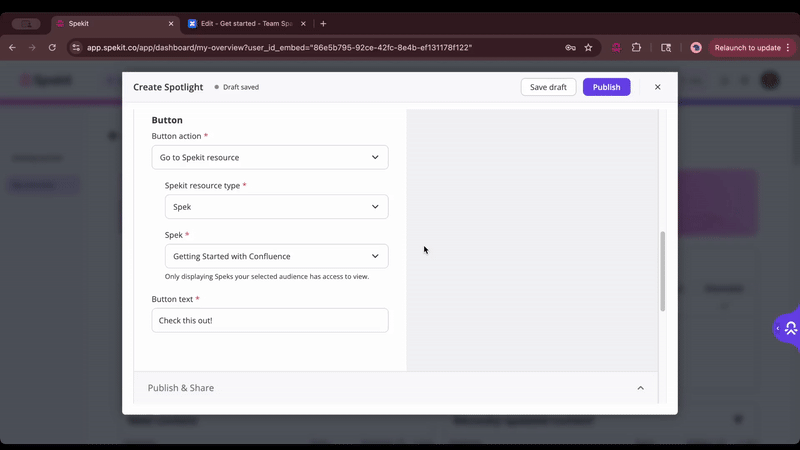Click the dialog vertical scrollbar
800x450 pixels.
pyautogui.click(x=662, y=270)
